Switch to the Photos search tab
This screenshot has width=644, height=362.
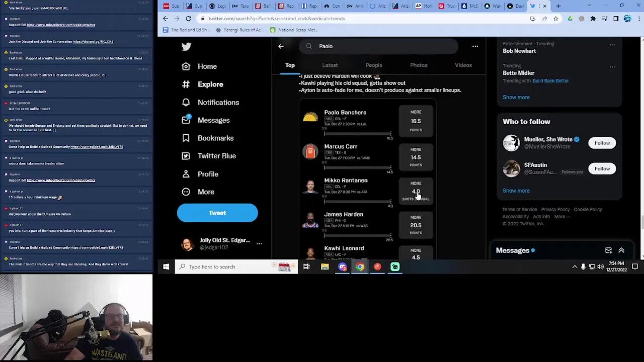[419, 65]
